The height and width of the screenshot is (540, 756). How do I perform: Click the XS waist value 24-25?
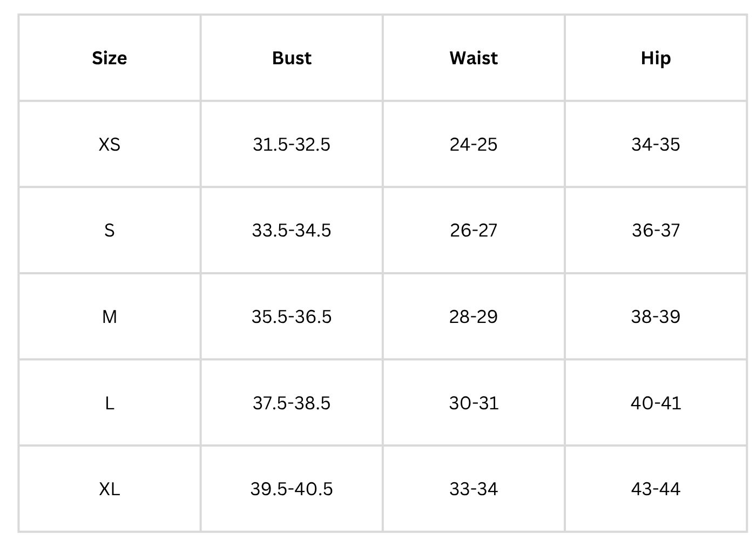tap(474, 144)
